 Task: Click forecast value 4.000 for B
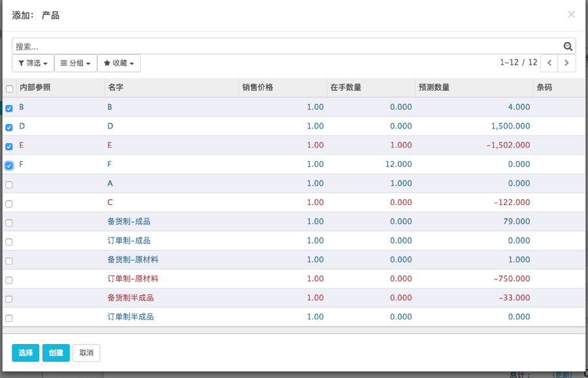pos(519,107)
